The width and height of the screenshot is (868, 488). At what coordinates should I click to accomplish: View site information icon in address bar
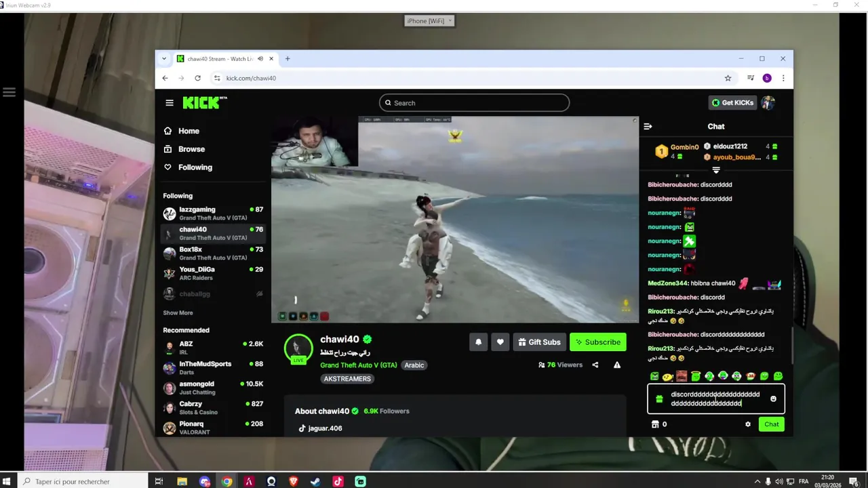[217, 78]
